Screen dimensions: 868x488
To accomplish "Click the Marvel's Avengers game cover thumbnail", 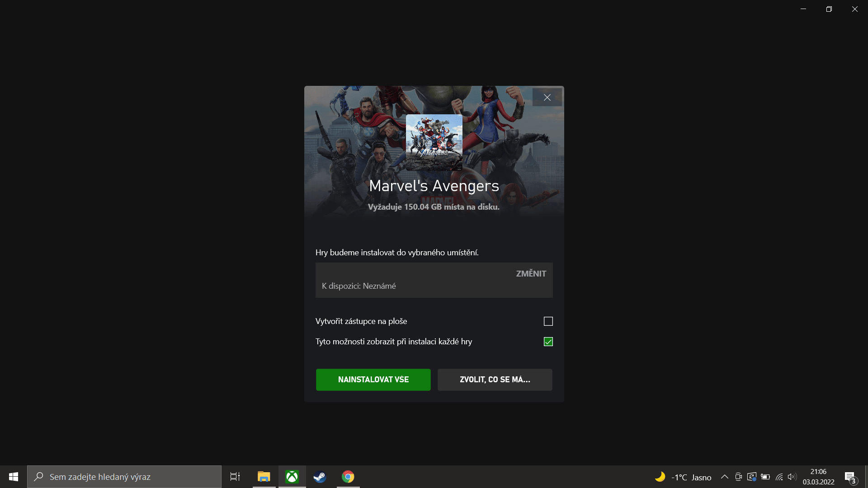I will coord(434,142).
